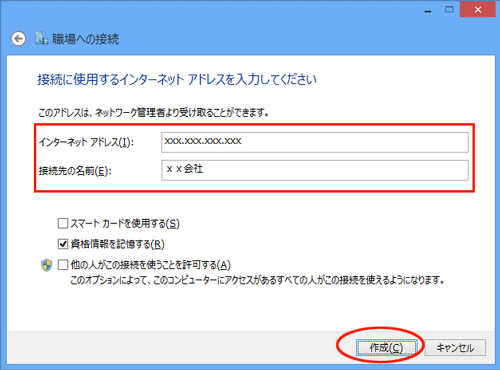Click the 他の人がこの接続を使う option description text
The height and width of the screenshot is (370, 500).
257,280
